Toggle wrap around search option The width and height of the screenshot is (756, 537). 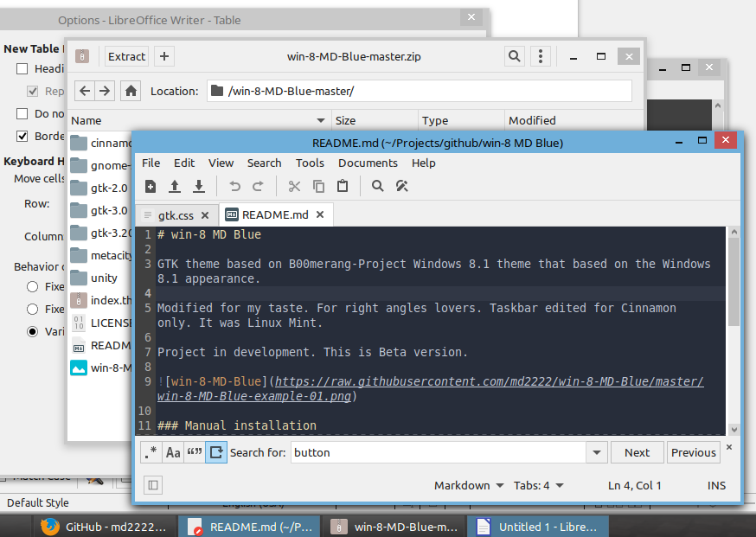coord(216,452)
